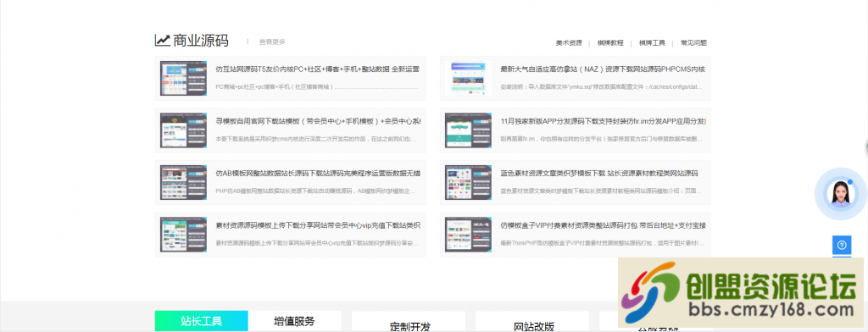The height and width of the screenshot is (332, 868).
Task: Open the customer service avatar chat
Action: (x=841, y=194)
